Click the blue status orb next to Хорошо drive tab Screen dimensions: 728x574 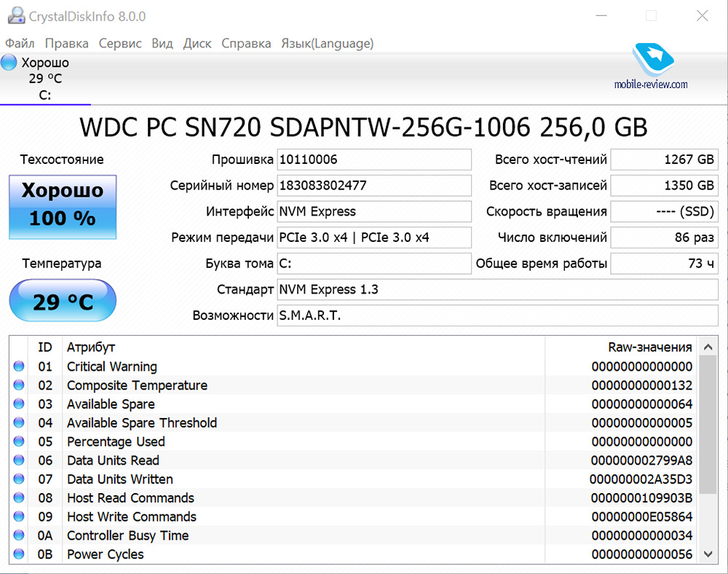click(9, 62)
